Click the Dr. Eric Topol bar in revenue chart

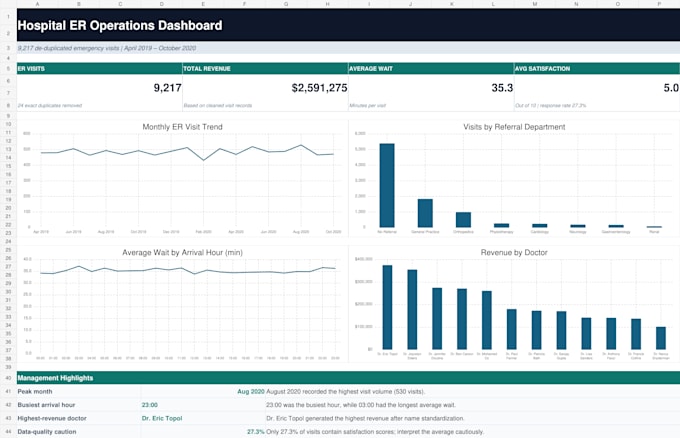(x=387, y=307)
